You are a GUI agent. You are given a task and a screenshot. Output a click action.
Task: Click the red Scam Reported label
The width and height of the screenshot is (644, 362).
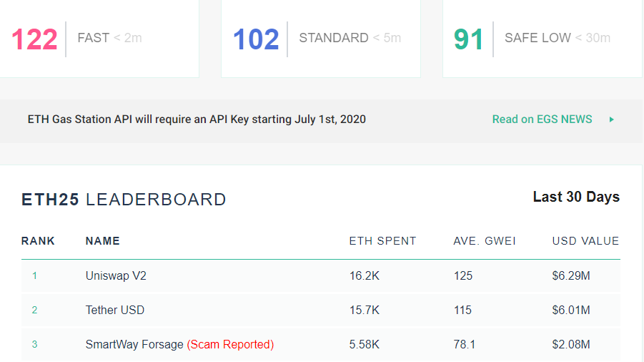(x=230, y=344)
